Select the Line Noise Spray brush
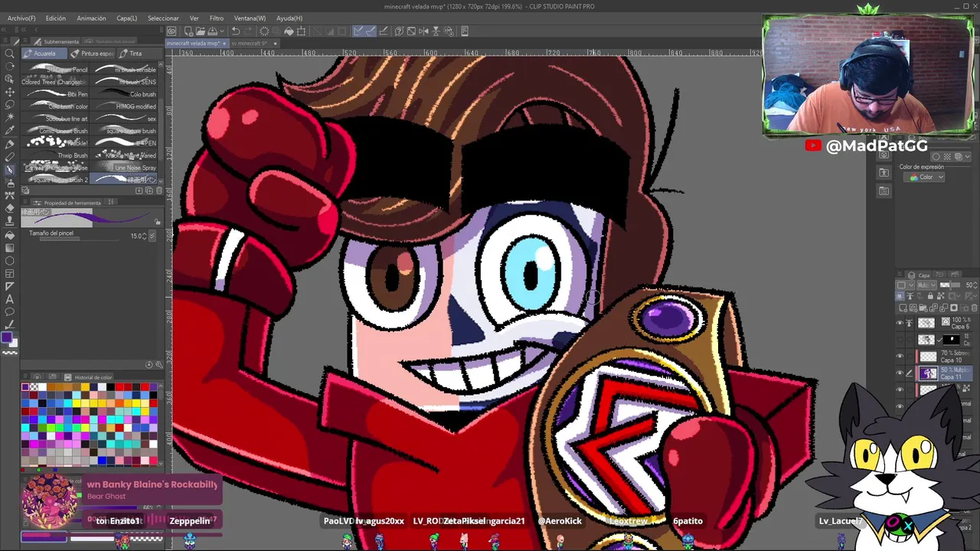Image resolution: width=980 pixels, height=551 pixels. click(125, 168)
